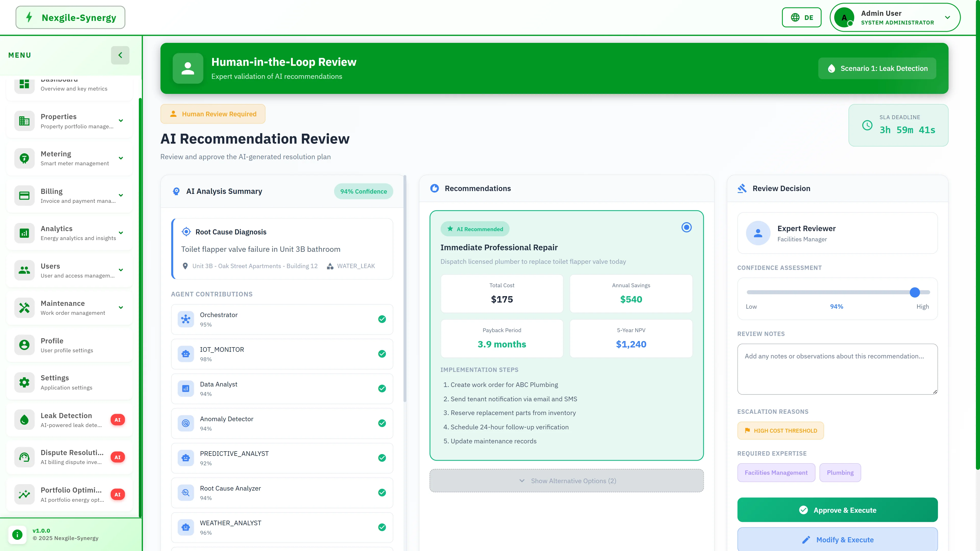Click the Approve & Execute button
Image resolution: width=980 pixels, height=551 pixels.
pos(837,510)
